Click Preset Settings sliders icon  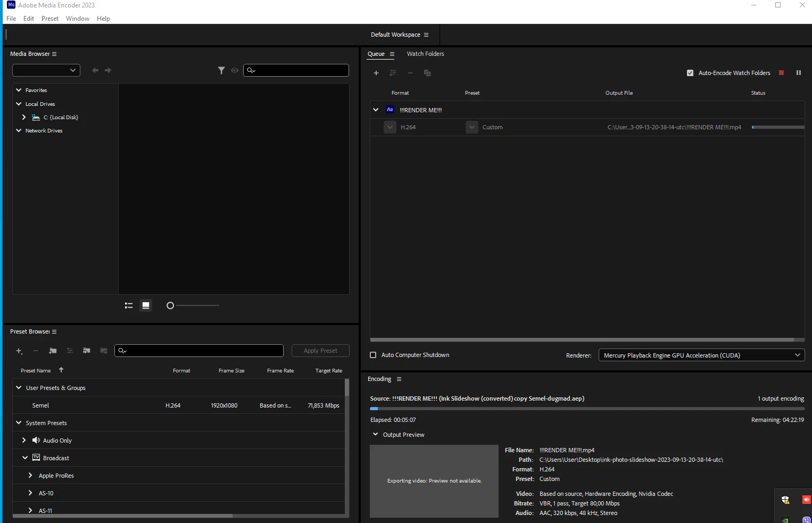click(x=70, y=351)
